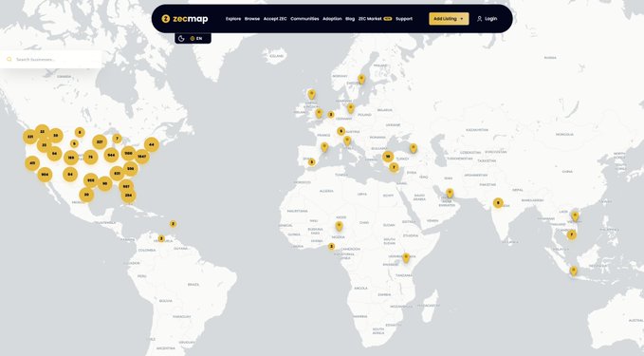
Task: Open the cluster 904 marker in southern California
Action: coord(45,175)
